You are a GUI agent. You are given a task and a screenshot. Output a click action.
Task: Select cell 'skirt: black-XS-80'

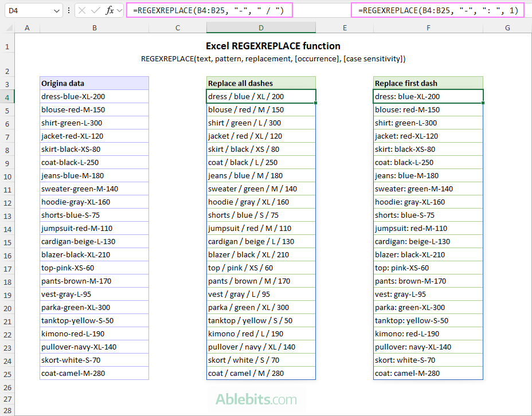[x=428, y=149]
